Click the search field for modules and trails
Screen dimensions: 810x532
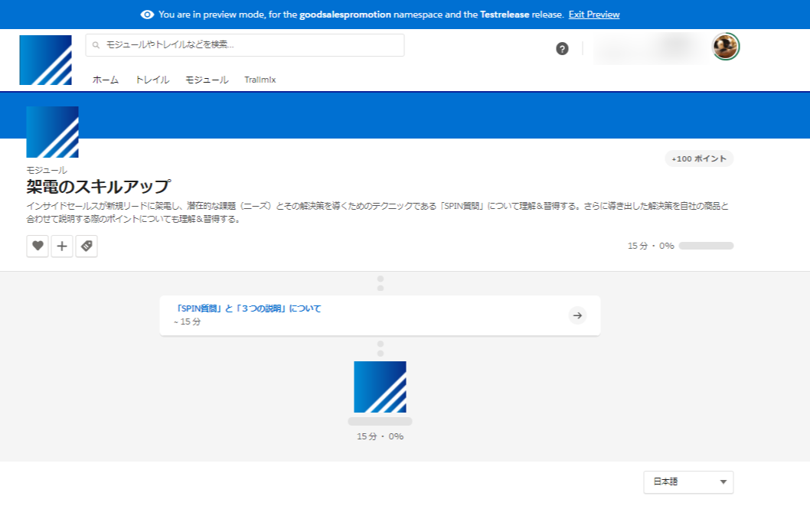click(245, 45)
